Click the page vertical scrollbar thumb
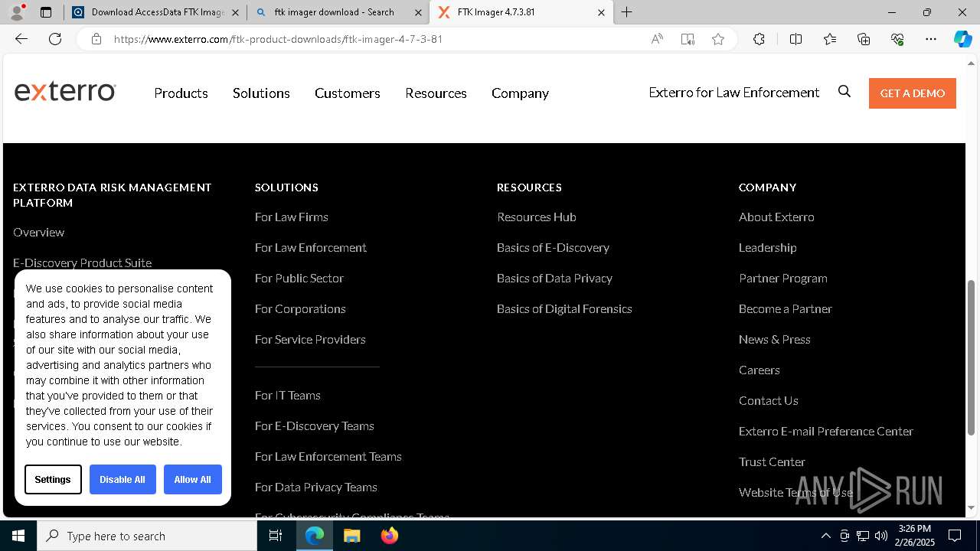Viewport: 980px width, 551px height. 971,357
